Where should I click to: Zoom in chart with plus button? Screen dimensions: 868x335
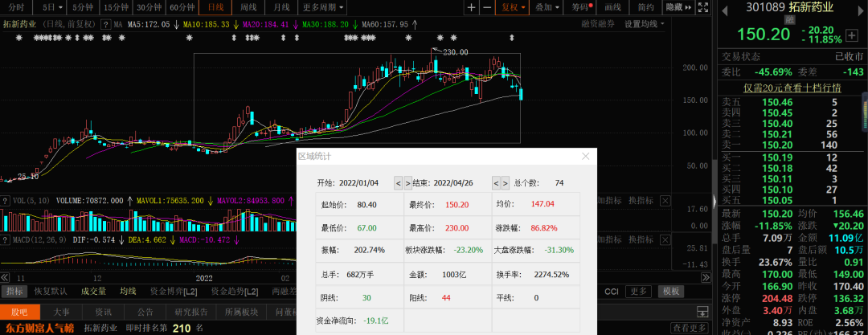click(x=471, y=8)
